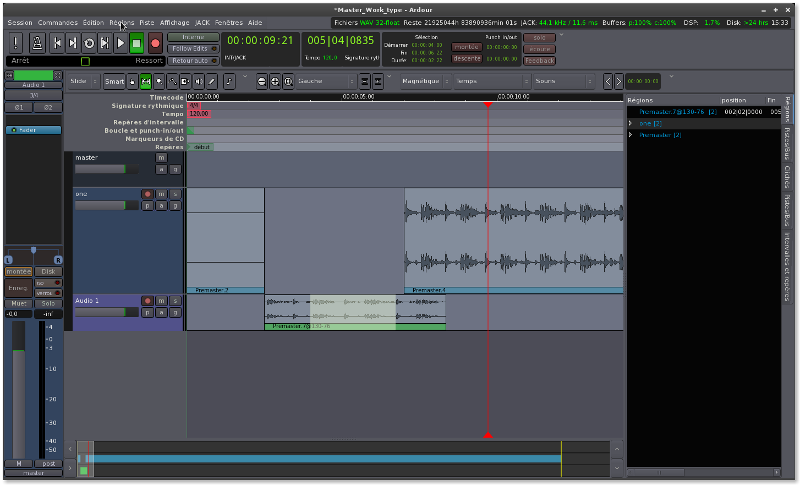Open the Session menu
800x485 pixels.
point(19,21)
